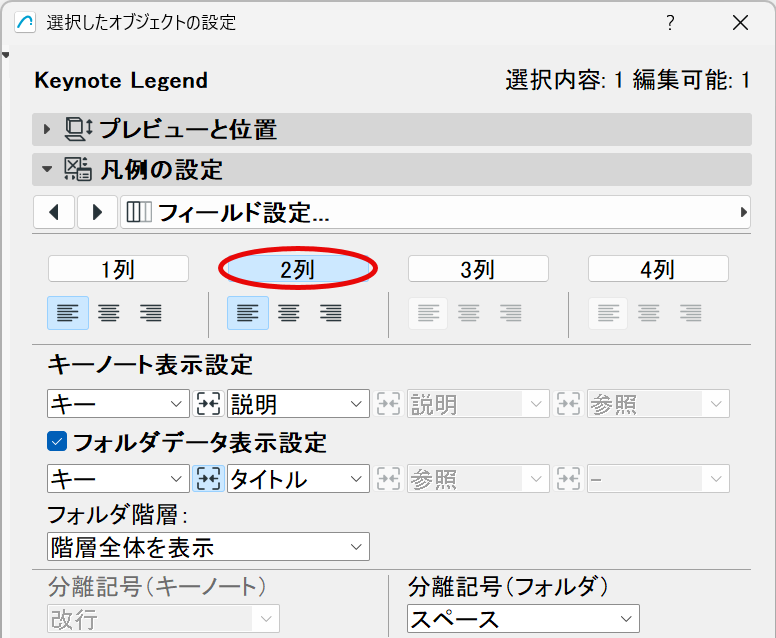This screenshot has width=776, height=638.
Task: Collapse the 凡例の設定 panel
Action: (x=47, y=170)
